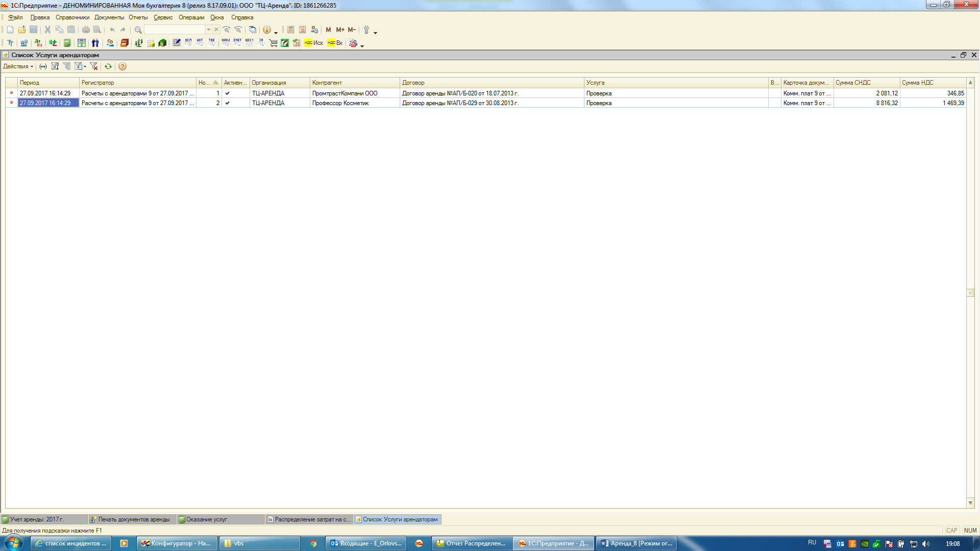Open the calendar toolbar icon
This screenshot has height=551, width=980.
[x=303, y=30]
